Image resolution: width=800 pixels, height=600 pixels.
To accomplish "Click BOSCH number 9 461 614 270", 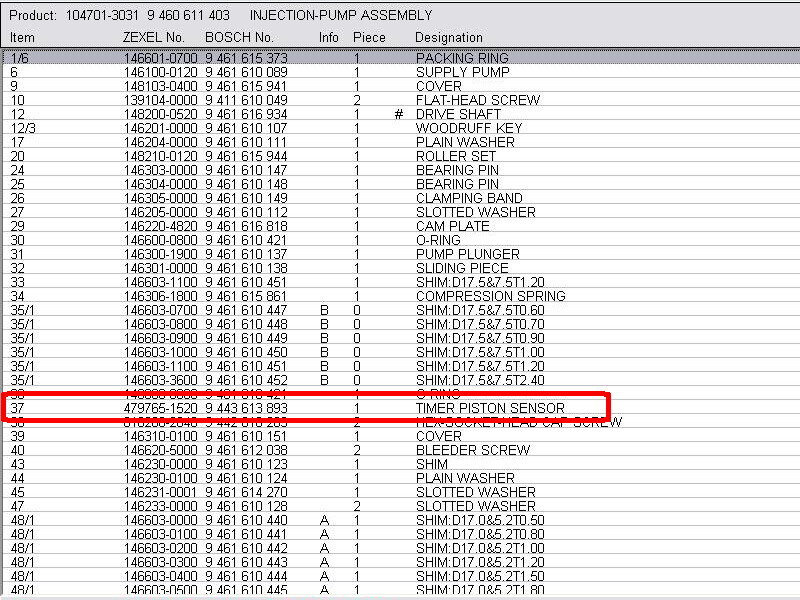I will click(x=246, y=492).
